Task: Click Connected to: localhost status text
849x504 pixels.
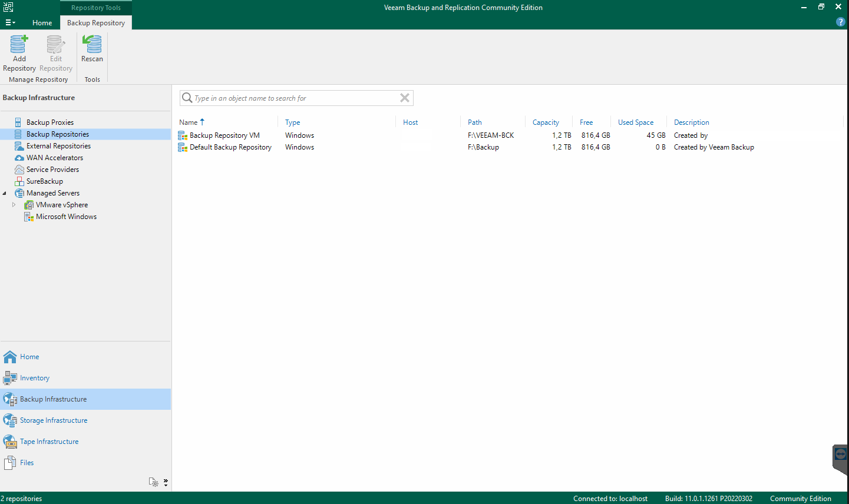Action: [610, 499]
